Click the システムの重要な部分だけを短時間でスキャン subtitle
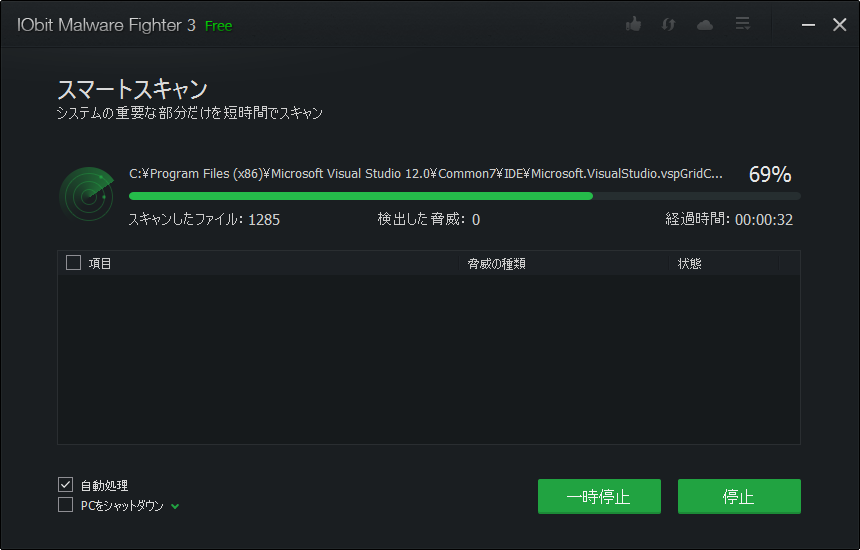 pos(190,113)
